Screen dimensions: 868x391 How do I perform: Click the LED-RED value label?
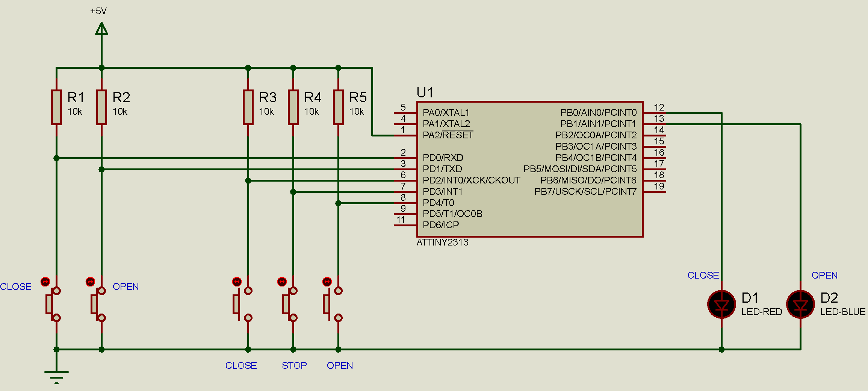[762, 312]
